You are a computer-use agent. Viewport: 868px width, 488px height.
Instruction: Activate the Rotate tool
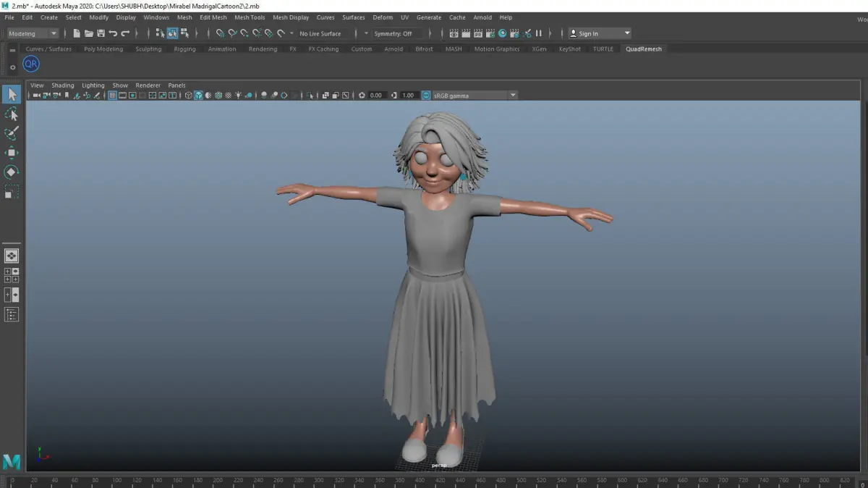point(12,172)
